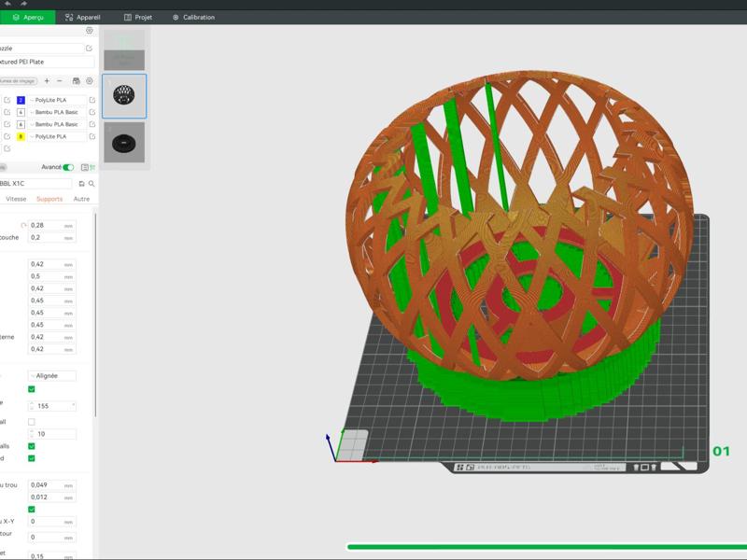Click the search icon beside the process preset
The height and width of the screenshot is (560, 747).
tap(92, 184)
